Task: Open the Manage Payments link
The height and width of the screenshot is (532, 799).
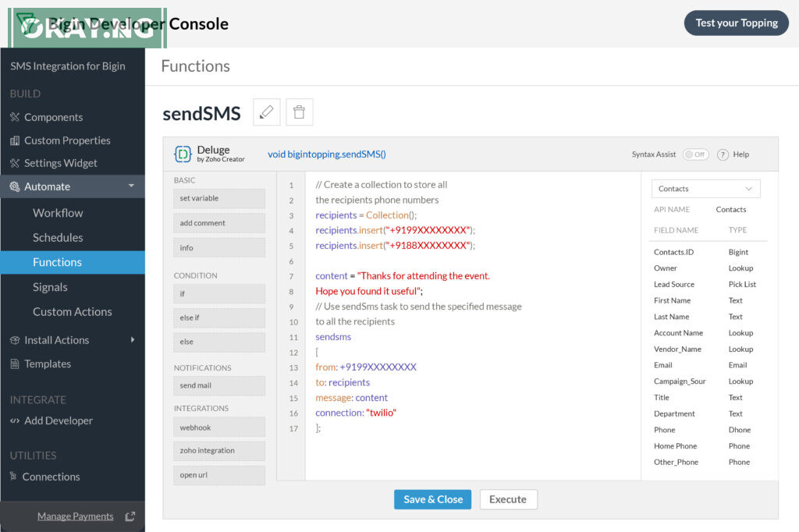Action: (x=75, y=516)
